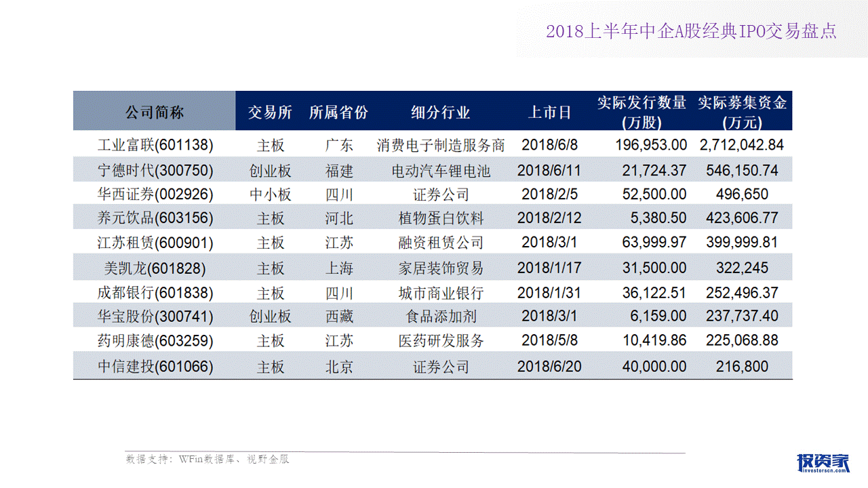Click the listing date 2018/1/31

549,293
